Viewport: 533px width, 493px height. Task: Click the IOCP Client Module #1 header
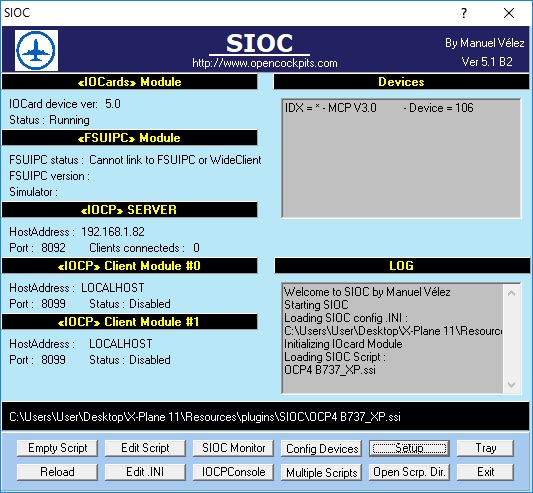coord(130,322)
